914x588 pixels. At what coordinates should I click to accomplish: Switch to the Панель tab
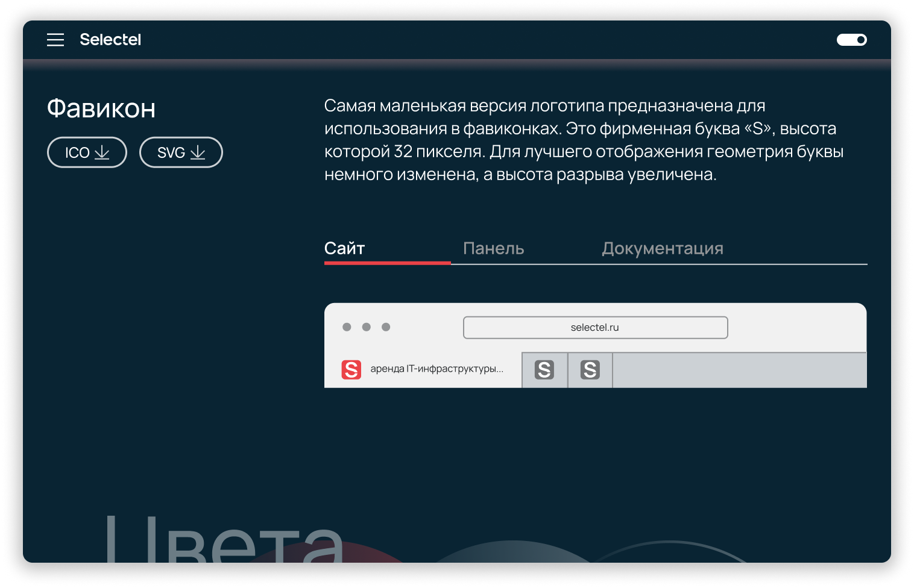point(494,248)
